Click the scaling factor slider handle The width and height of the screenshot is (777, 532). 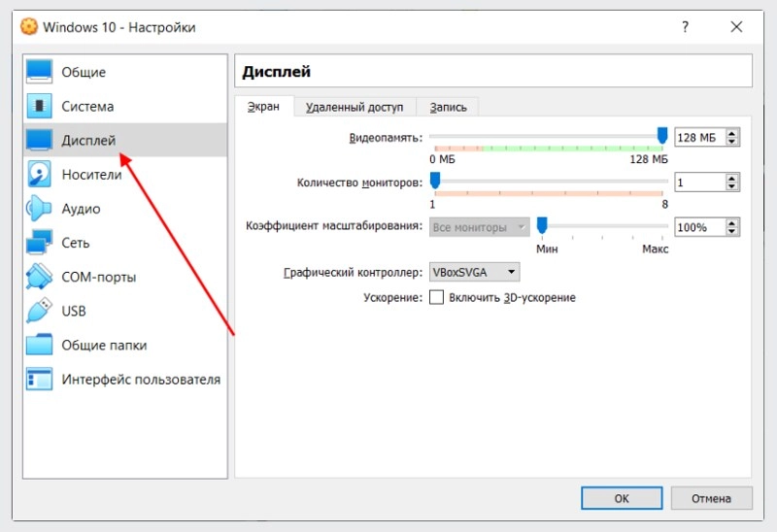(542, 225)
